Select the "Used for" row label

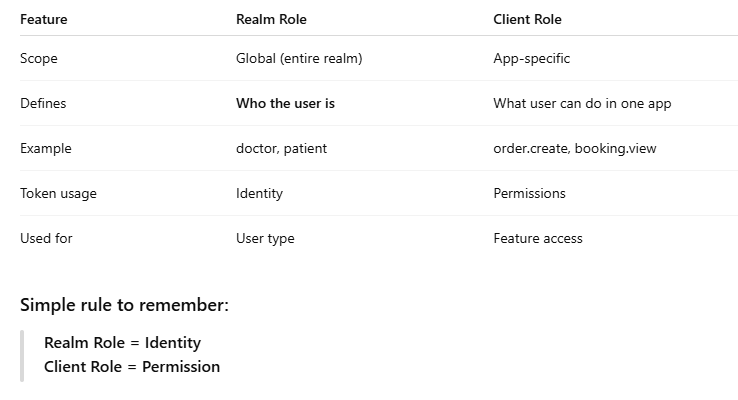point(46,239)
